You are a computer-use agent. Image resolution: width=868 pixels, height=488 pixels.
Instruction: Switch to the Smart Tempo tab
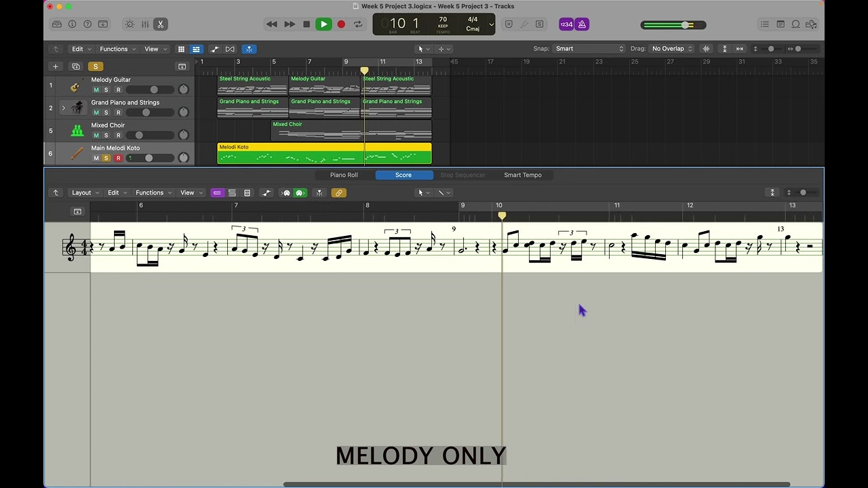[523, 175]
